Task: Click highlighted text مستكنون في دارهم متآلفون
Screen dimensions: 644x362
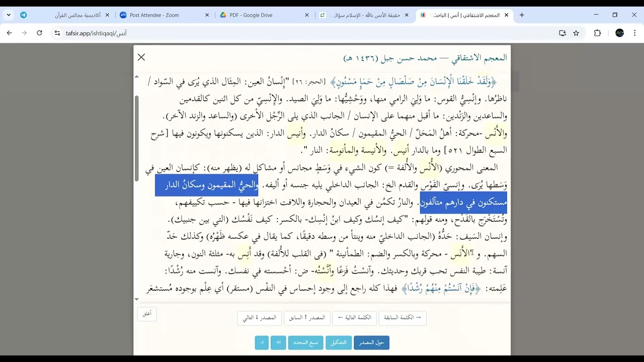Action: (463, 203)
